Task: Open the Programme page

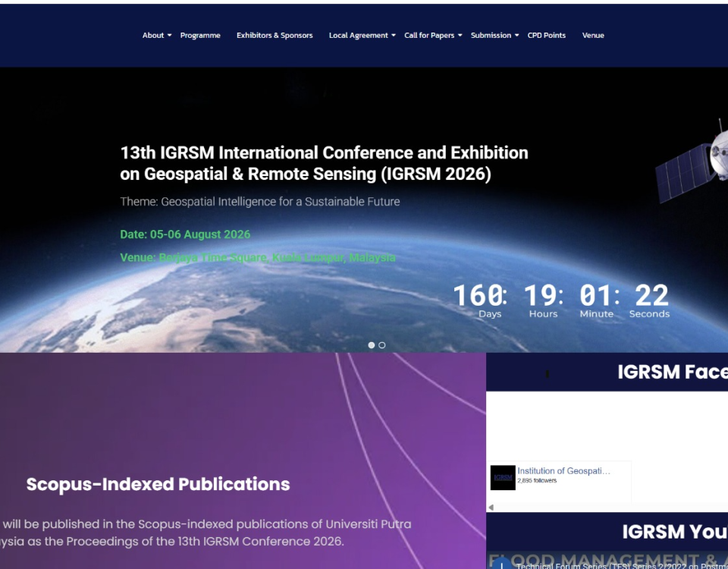Action: [200, 36]
